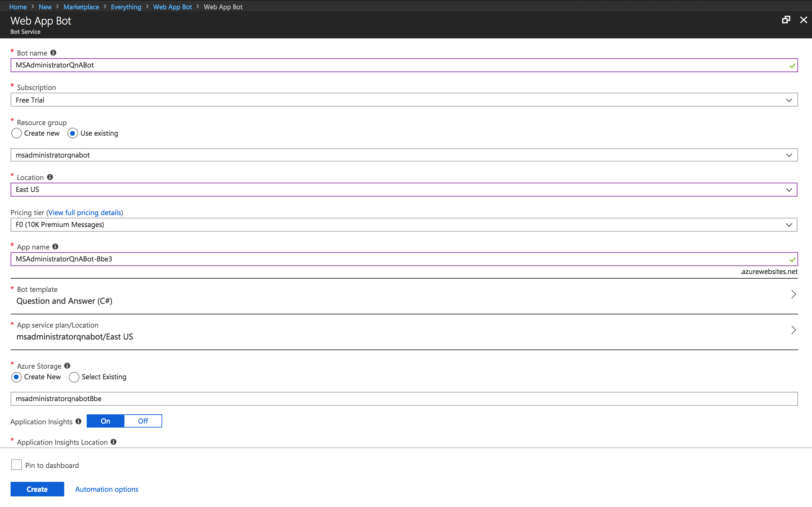Click the App name info icon
This screenshot has height=507, width=812.
[55, 247]
